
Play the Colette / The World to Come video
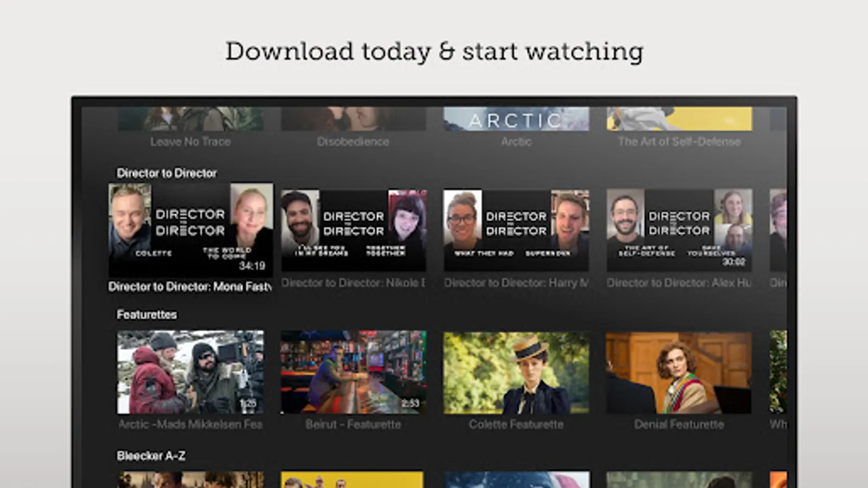click(x=190, y=230)
